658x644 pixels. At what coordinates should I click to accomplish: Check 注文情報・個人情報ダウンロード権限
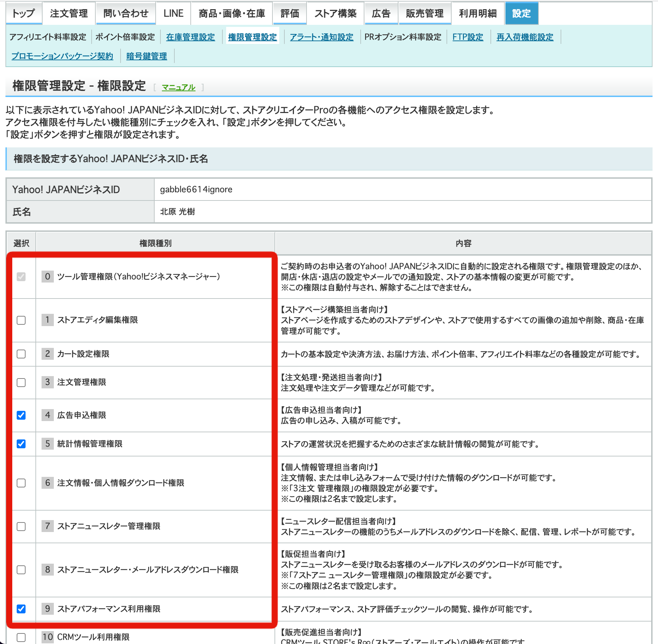point(21,483)
